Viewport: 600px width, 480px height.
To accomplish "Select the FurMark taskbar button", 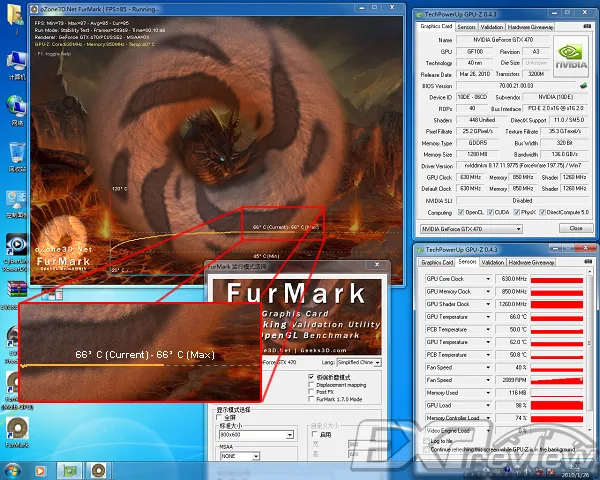I will (99, 470).
